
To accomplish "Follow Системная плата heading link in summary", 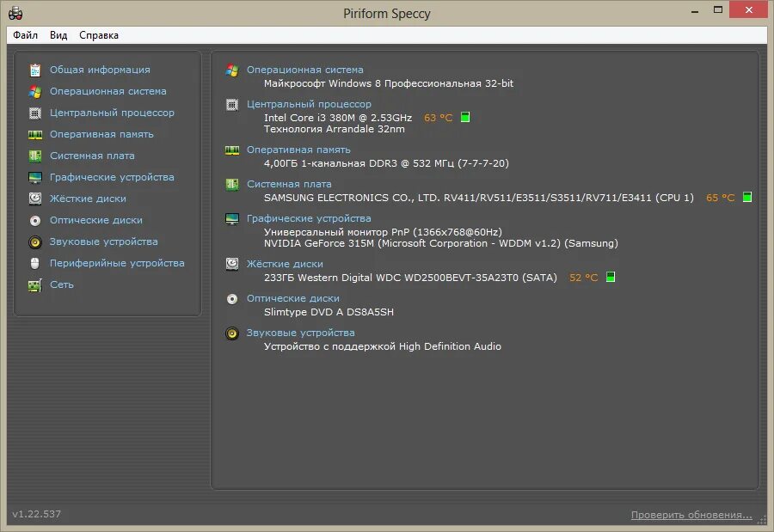I will click(289, 184).
